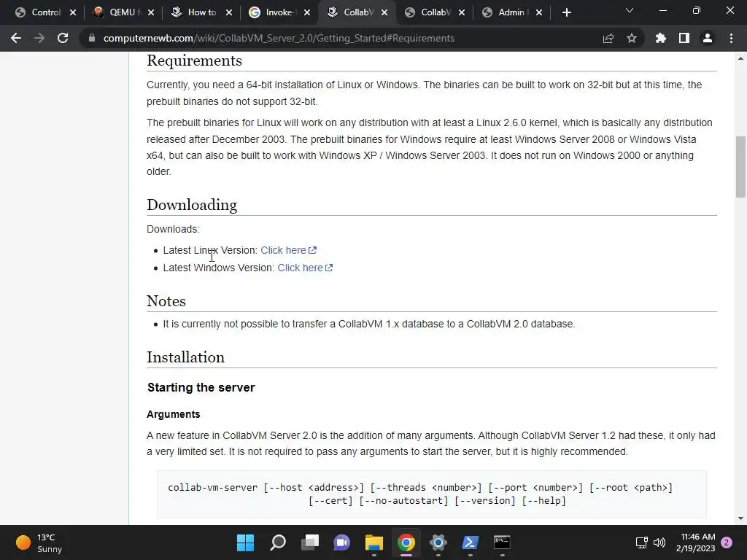
Task: Open the Command Prompt taskbar icon
Action: pyautogui.click(x=502, y=542)
